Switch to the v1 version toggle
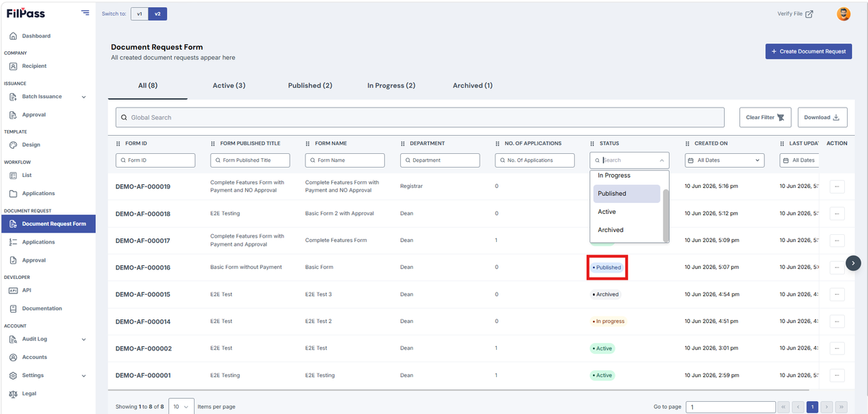 (x=140, y=14)
